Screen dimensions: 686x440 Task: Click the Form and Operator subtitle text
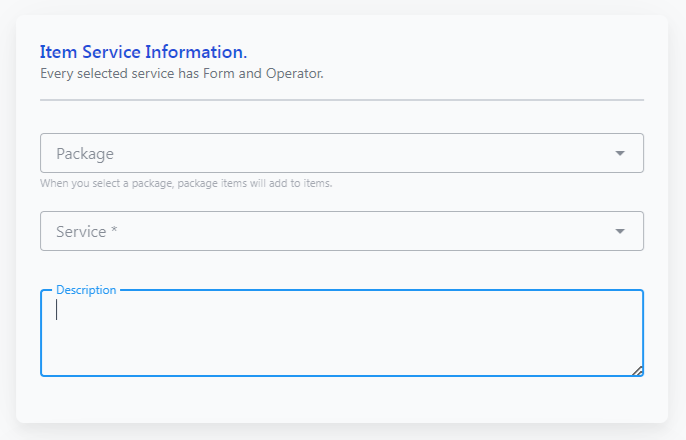[x=182, y=73]
